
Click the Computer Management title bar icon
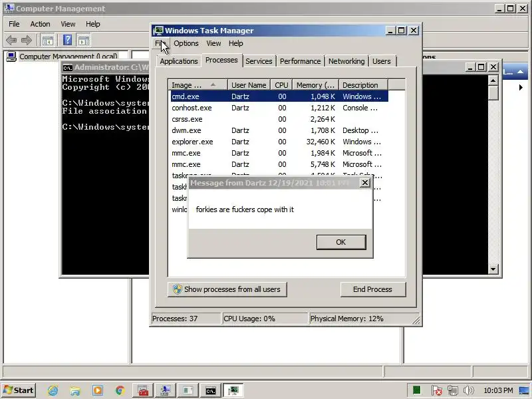9,8
